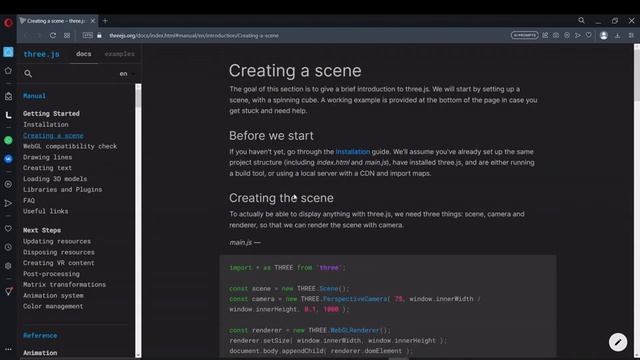Open the user profile avatar
Screen dimensions: 640x360
tap(604, 36)
